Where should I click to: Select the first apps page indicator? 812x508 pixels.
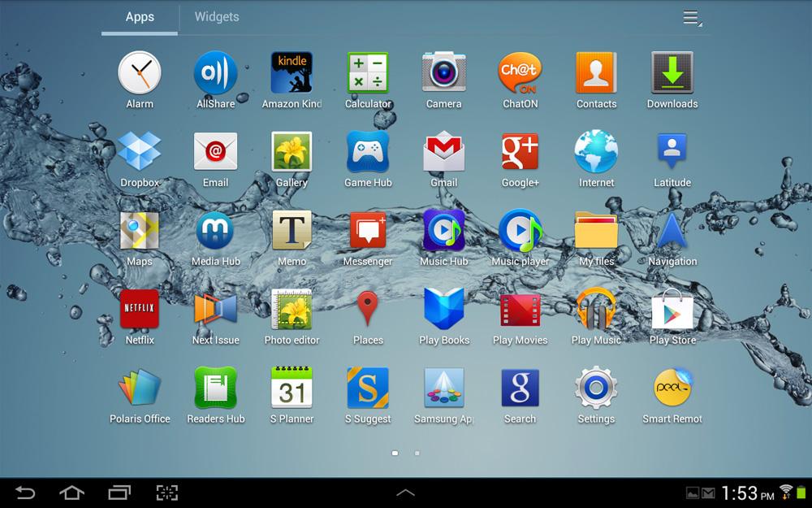click(x=395, y=453)
